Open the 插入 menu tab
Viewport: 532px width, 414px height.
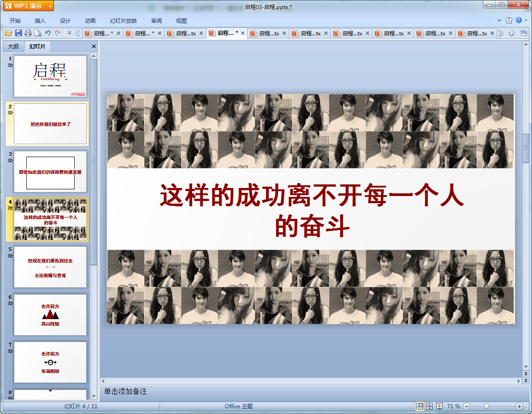40,21
